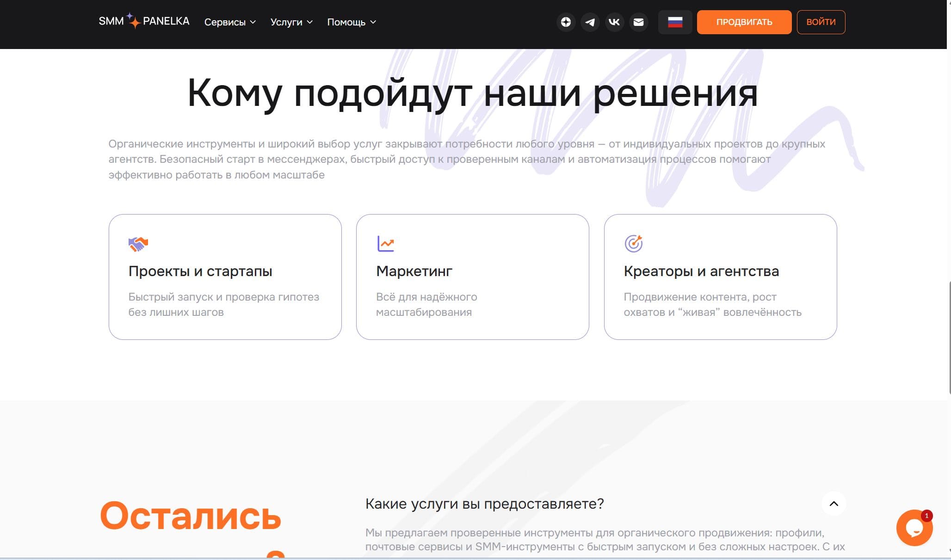Expand the Услуги dropdown menu
Screen dimensions: 951x560
(291, 22)
